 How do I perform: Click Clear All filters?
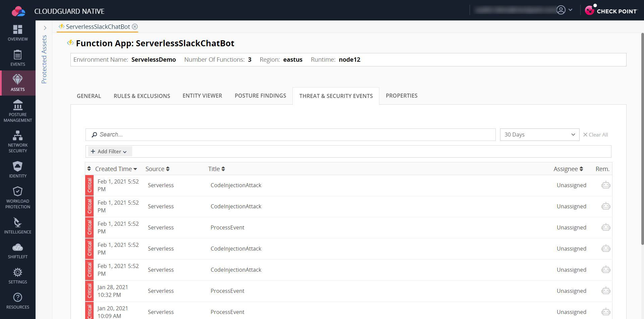click(595, 135)
